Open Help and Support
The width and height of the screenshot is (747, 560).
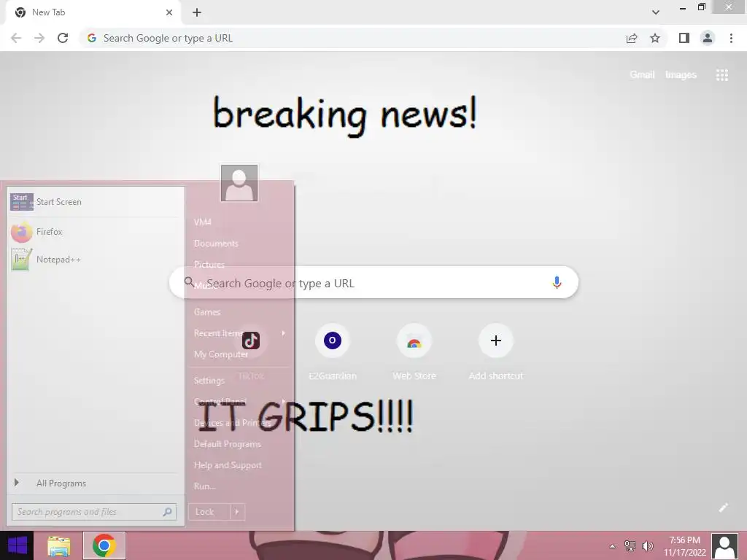pyautogui.click(x=228, y=465)
